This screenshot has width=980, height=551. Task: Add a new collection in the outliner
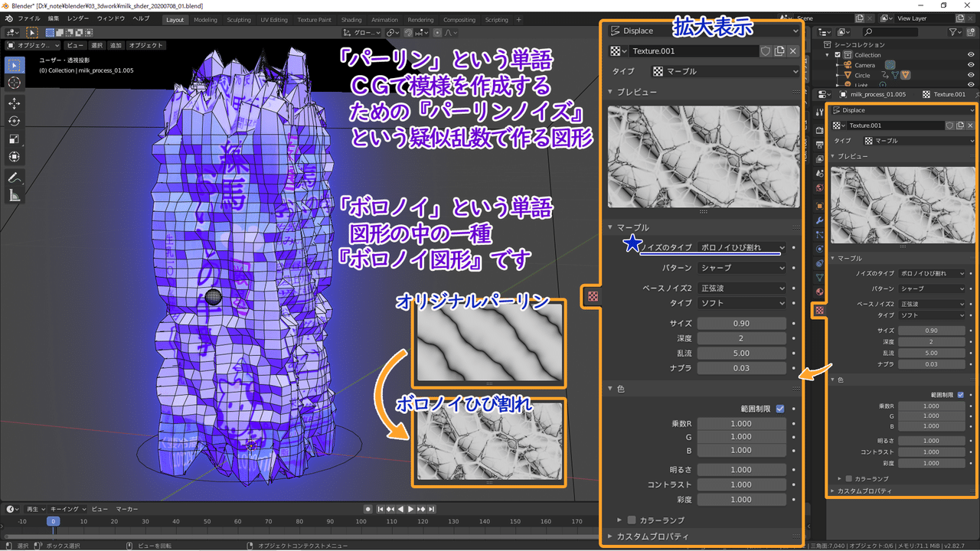(972, 32)
